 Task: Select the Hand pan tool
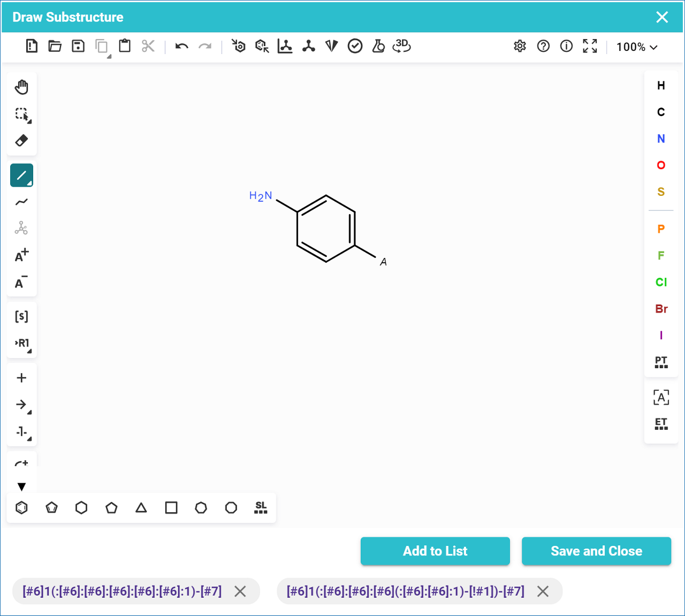click(21, 87)
